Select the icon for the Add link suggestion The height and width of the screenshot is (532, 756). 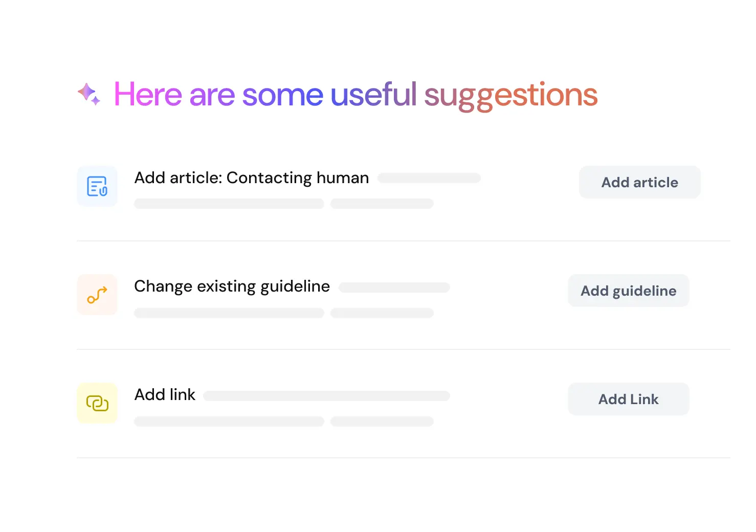coord(97,403)
